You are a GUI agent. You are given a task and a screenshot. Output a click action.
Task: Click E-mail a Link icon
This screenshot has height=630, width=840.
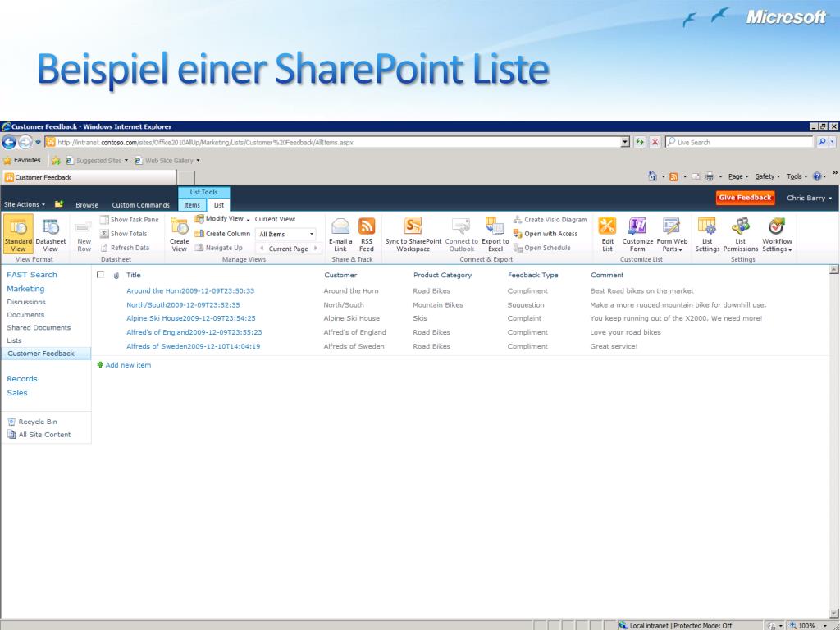coord(340,234)
